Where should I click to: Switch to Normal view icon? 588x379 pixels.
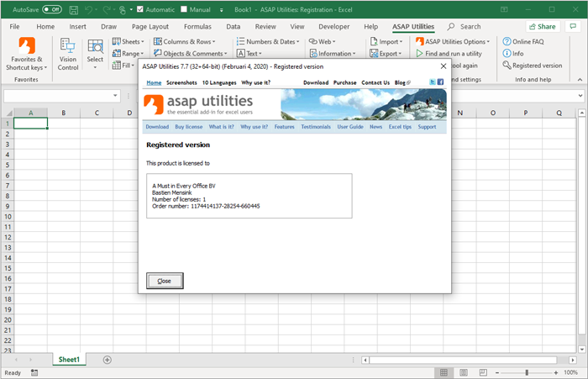tap(444, 372)
